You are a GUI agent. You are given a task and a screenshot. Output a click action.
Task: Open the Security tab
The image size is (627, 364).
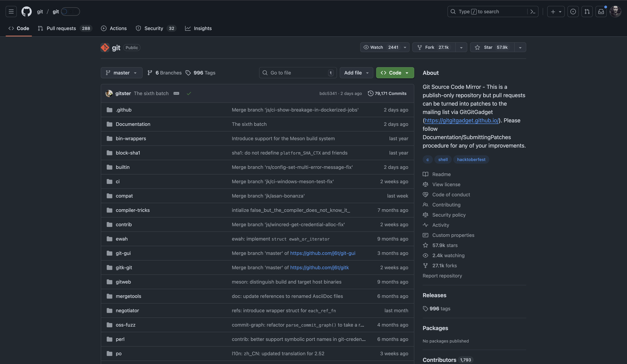154,28
